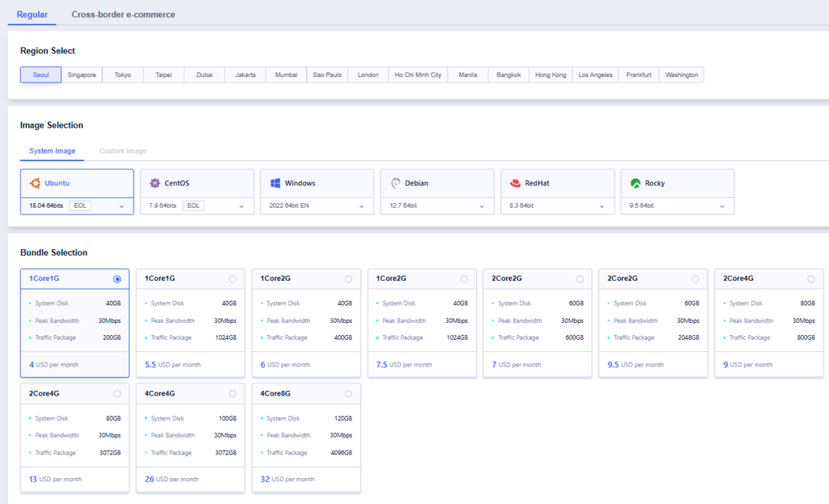Switch to Cross-border e-commerce tab
The height and width of the screenshot is (504, 829).
(x=123, y=15)
